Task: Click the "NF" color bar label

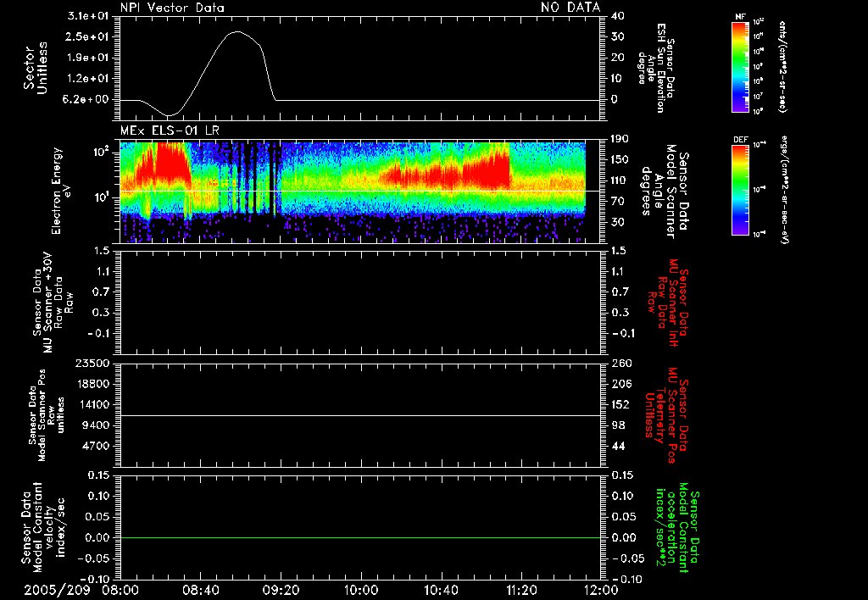Action: [x=740, y=17]
